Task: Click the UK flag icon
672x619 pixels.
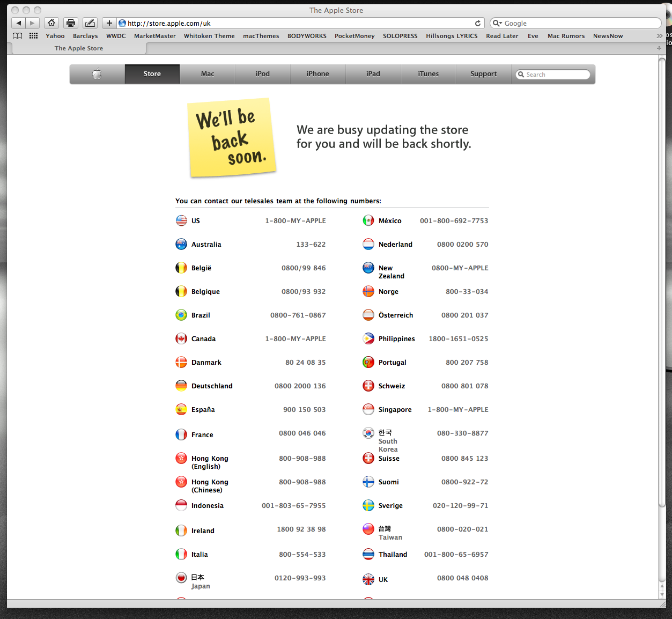Action: (368, 579)
